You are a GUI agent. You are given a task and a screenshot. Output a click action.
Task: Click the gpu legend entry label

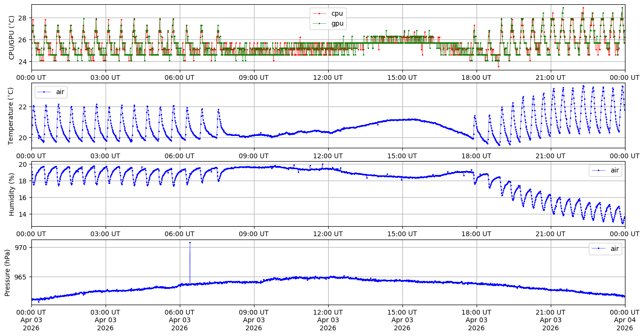(337, 23)
